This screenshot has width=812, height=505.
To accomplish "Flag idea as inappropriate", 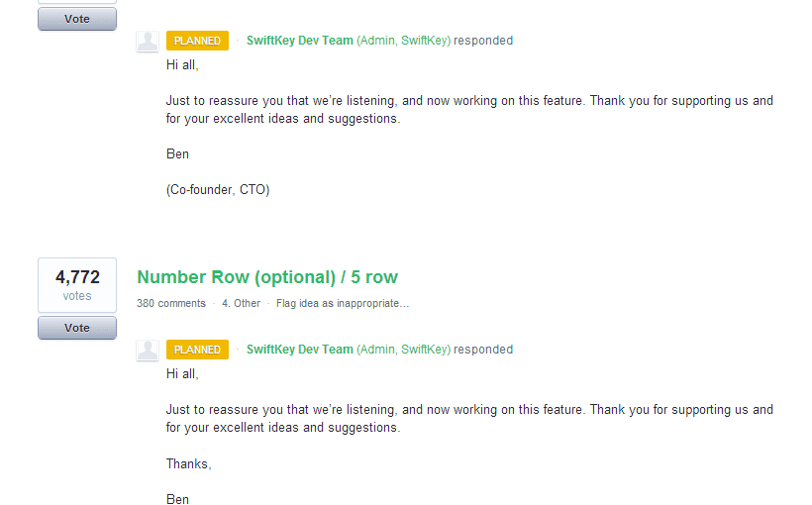I will click(x=343, y=304).
